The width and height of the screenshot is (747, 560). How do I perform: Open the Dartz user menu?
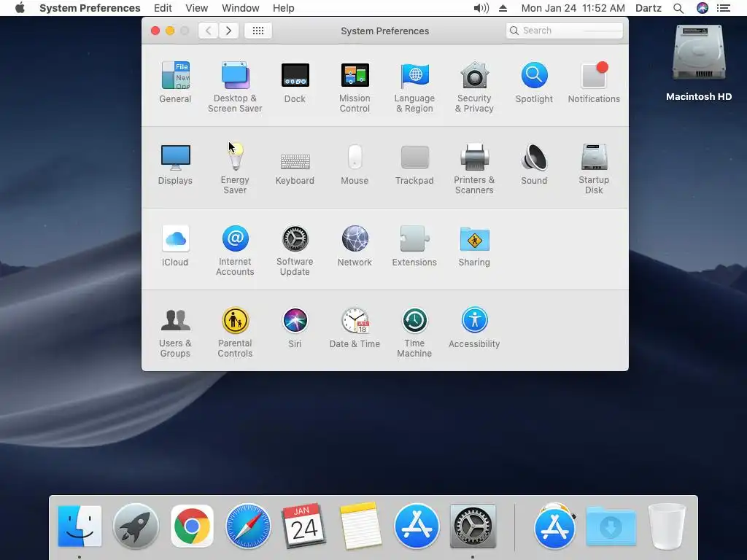(x=648, y=8)
